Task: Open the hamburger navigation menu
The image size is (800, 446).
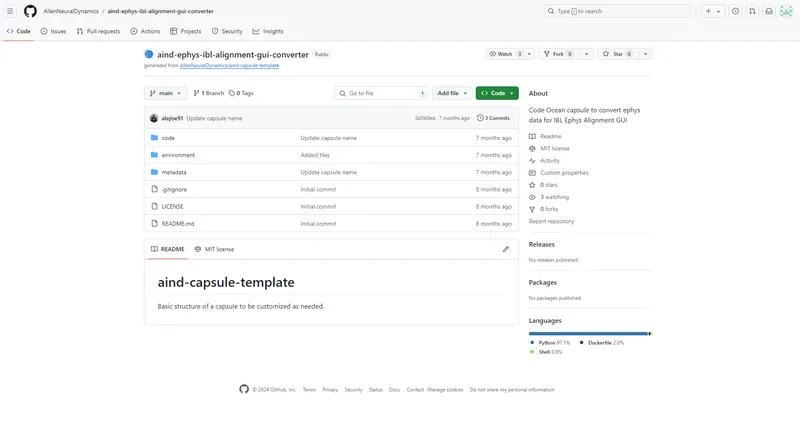Action: (x=10, y=11)
